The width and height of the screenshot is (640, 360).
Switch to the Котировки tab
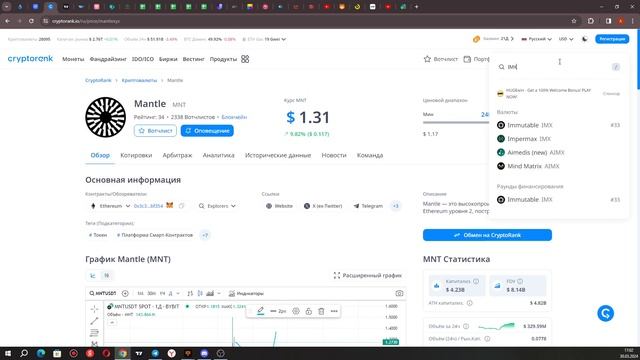pyautogui.click(x=136, y=155)
